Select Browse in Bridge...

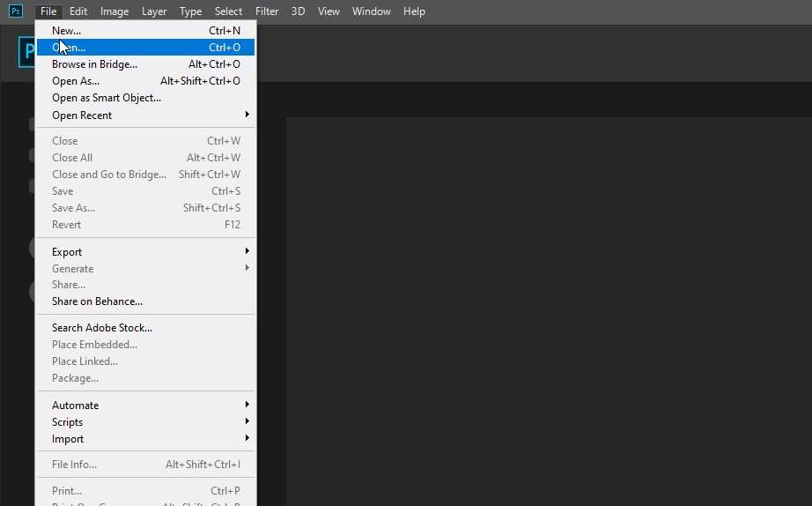[145, 64]
